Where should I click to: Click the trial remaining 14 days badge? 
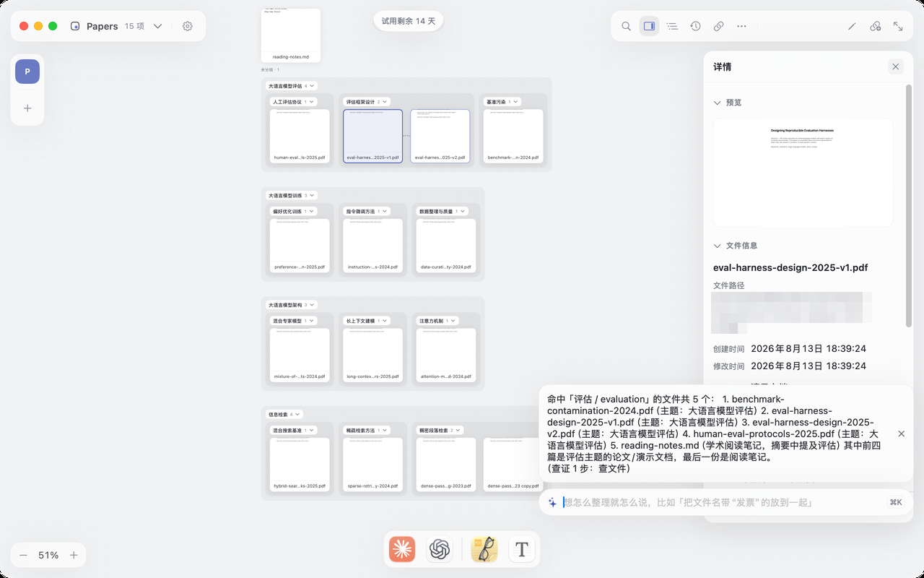tap(409, 21)
